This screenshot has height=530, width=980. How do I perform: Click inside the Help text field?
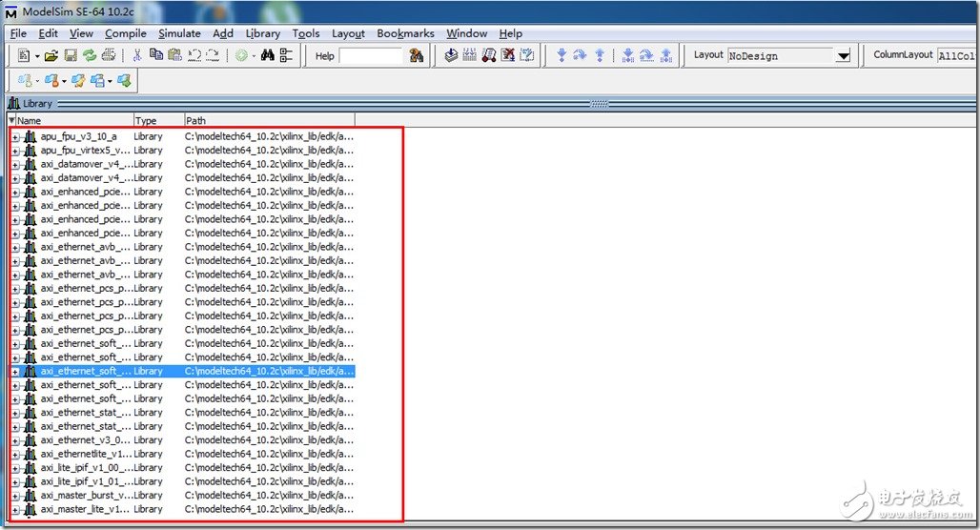point(371,56)
